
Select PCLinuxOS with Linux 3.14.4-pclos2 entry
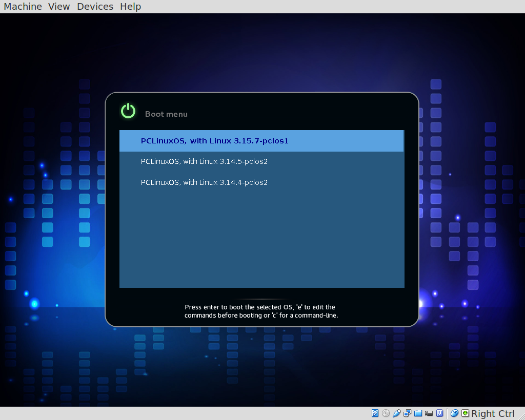261,182
